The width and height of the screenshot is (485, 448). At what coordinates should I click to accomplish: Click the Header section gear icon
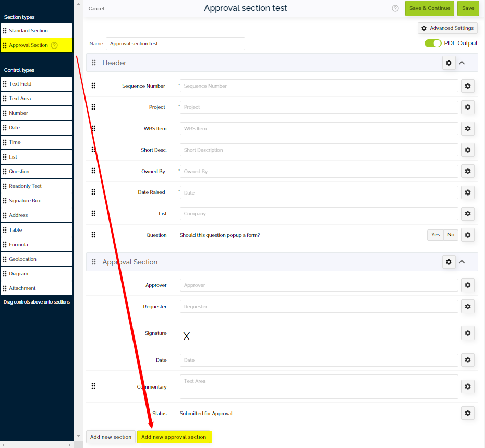pyautogui.click(x=448, y=63)
